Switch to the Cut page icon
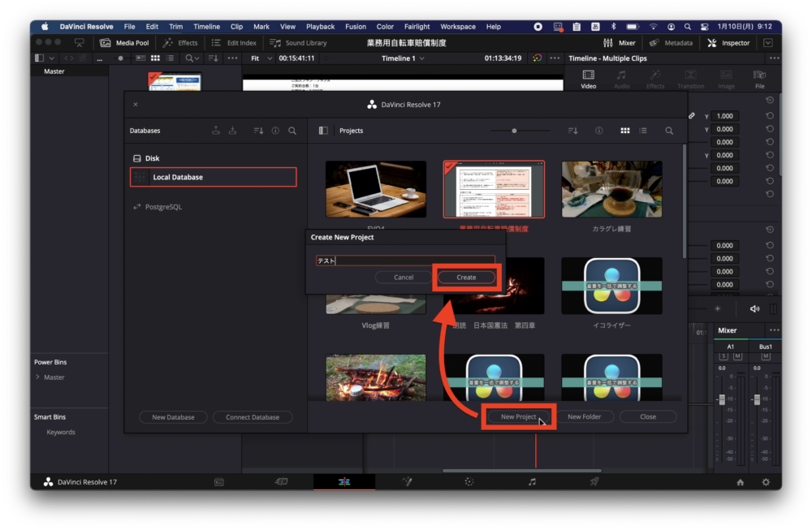This screenshot has width=812, height=530. (281, 482)
